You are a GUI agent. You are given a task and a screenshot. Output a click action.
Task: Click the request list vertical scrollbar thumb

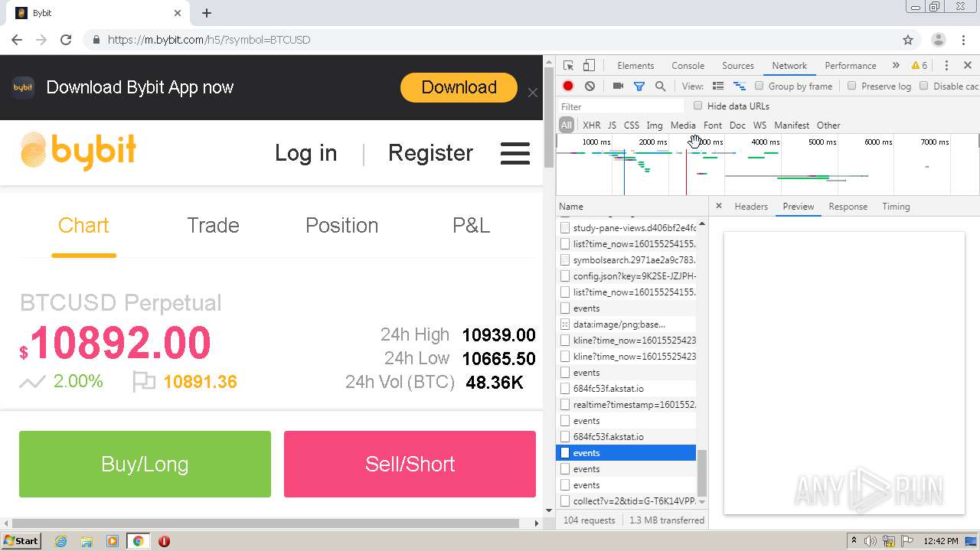(702, 473)
